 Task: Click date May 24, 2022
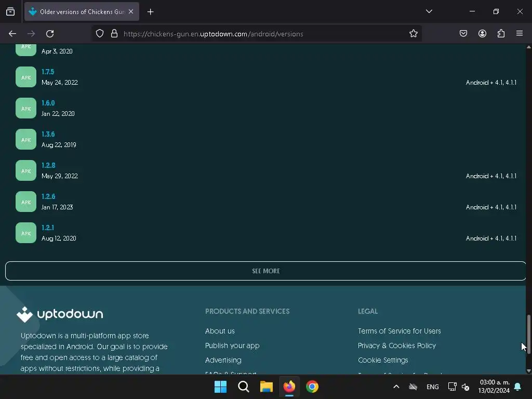point(60,83)
